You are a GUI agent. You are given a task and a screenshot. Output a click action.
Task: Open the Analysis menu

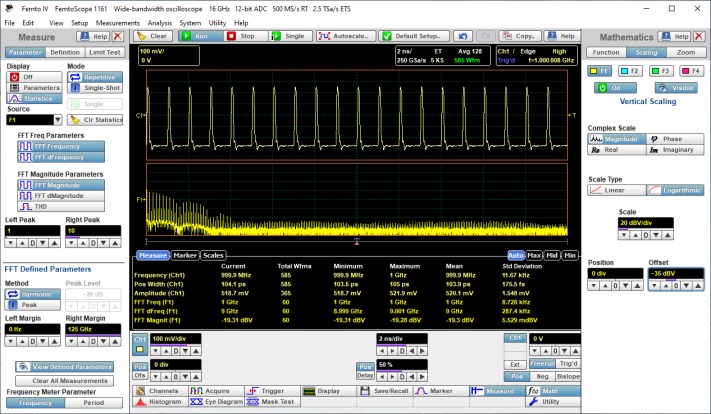(x=159, y=21)
